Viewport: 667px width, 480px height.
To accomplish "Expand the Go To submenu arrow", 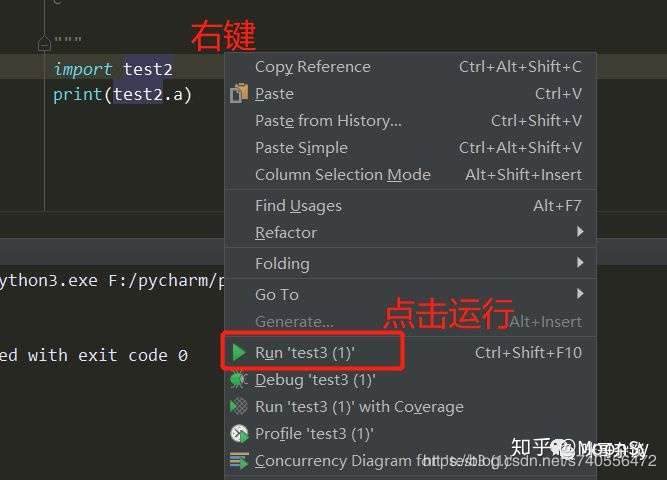I will point(580,294).
